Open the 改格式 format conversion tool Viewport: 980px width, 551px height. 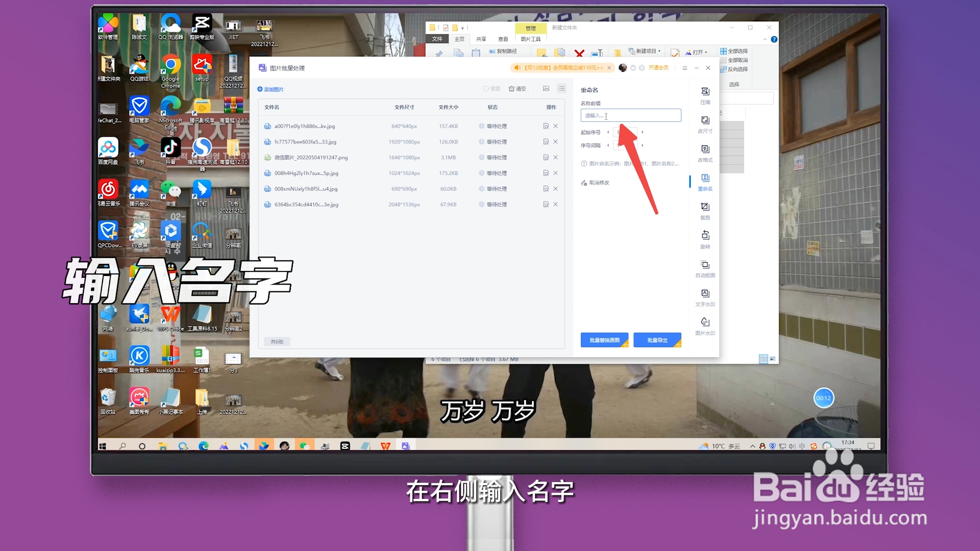point(705,153)
